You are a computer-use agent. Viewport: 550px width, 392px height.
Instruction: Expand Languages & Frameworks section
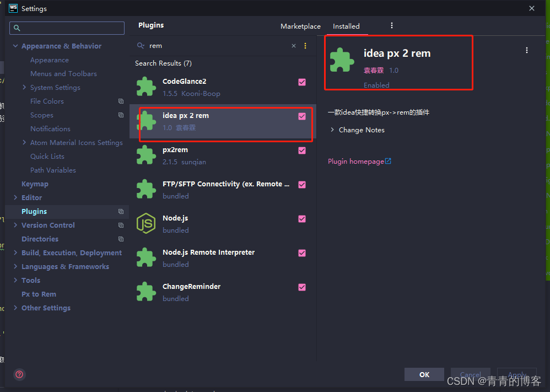[15, 266]
